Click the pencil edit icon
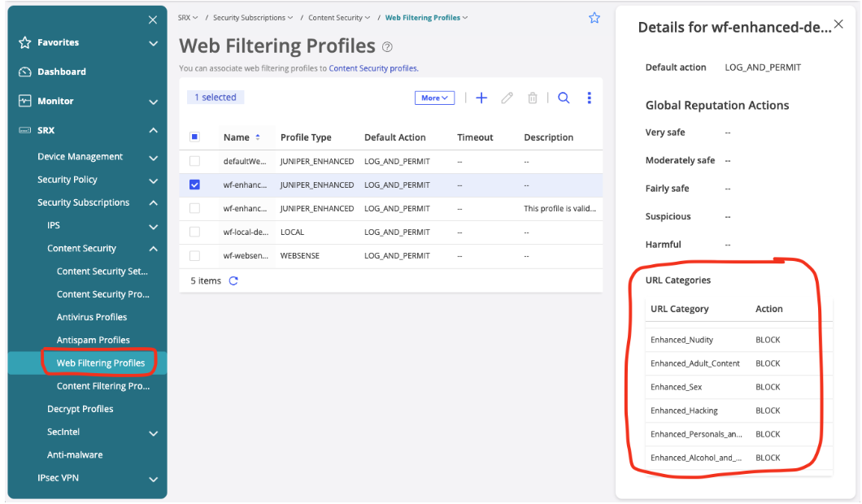 click(x=507, y=98)
